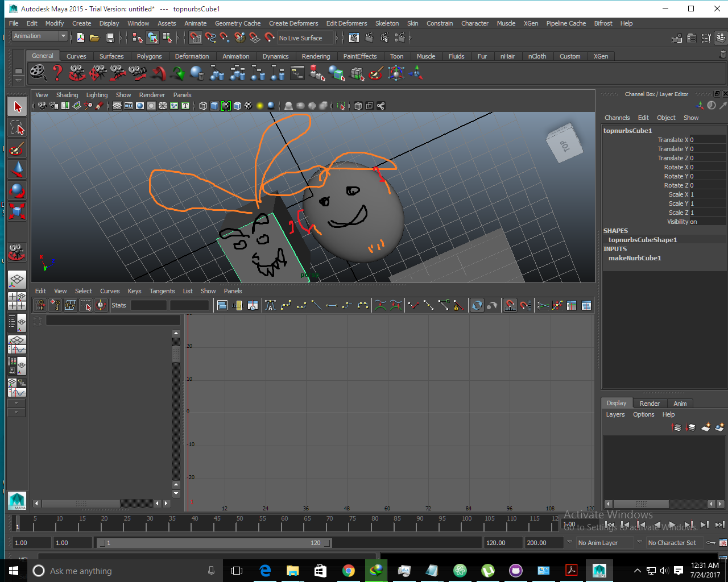Viewport: 728px width, 582px height.
Task: Click the red question mark shelf icon
Action: click(57, 73)
